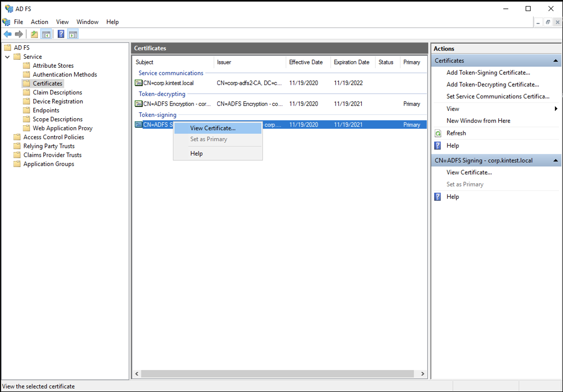
Task: Click the horizontal scrollbar right arrow
Action: (422, 374)
